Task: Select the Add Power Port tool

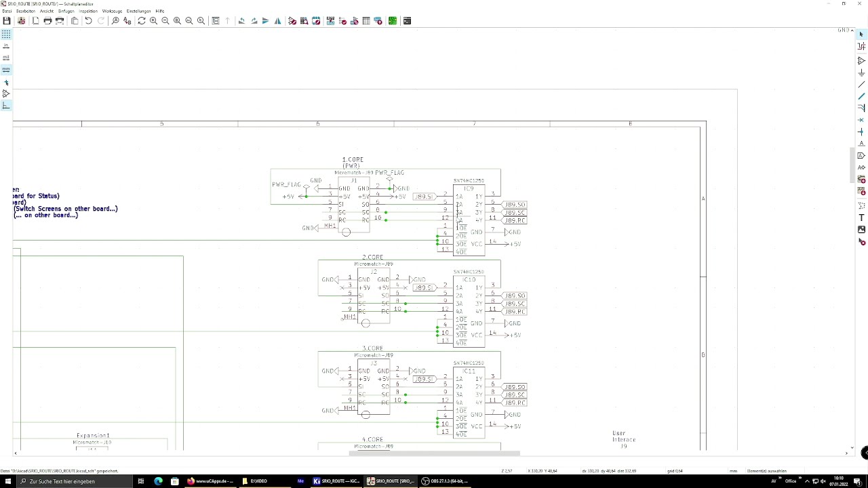Action: click(x=861, y=73)
